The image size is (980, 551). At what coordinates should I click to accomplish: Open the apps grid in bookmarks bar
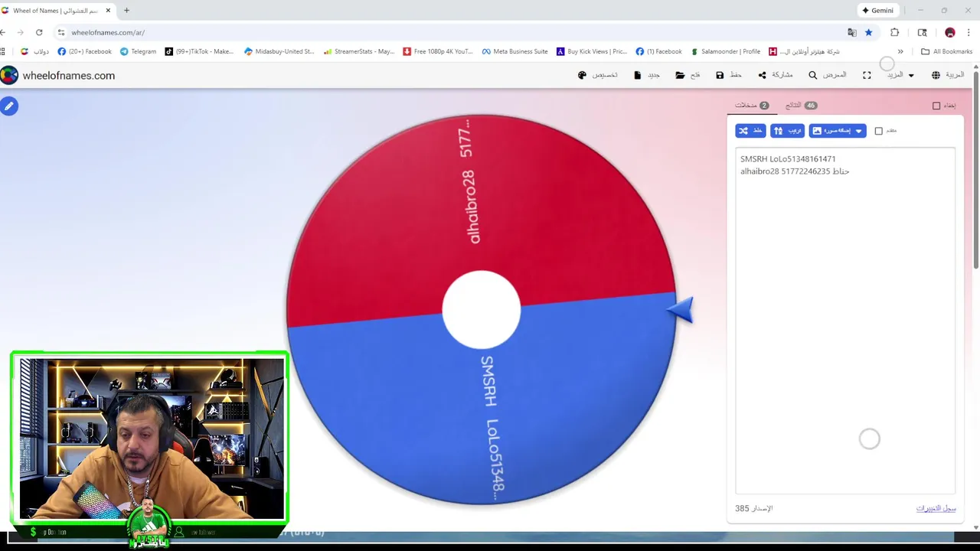click(x=3, y=51)
